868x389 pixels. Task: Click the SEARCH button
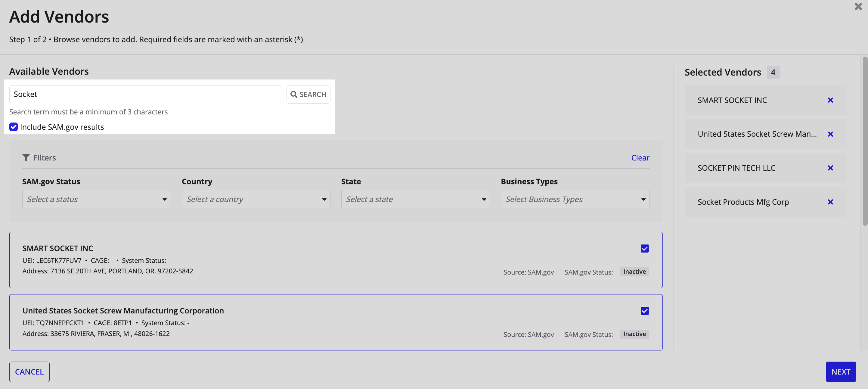click(x=308, y=94)
